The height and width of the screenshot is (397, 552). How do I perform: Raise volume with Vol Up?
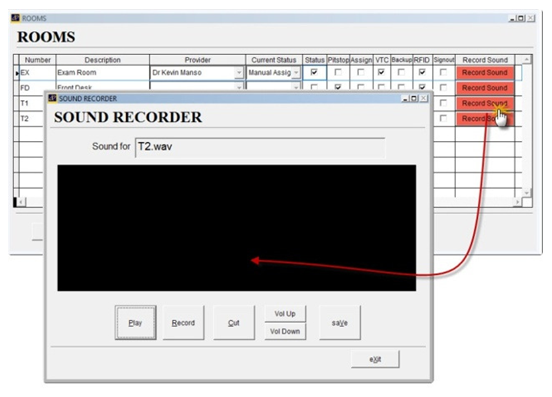click(285, 313)
